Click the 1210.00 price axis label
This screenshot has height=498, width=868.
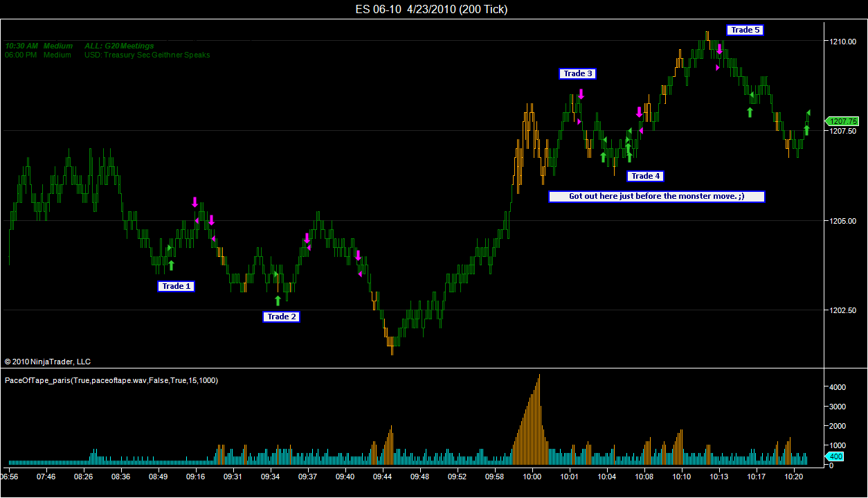[x=844, y=42]
